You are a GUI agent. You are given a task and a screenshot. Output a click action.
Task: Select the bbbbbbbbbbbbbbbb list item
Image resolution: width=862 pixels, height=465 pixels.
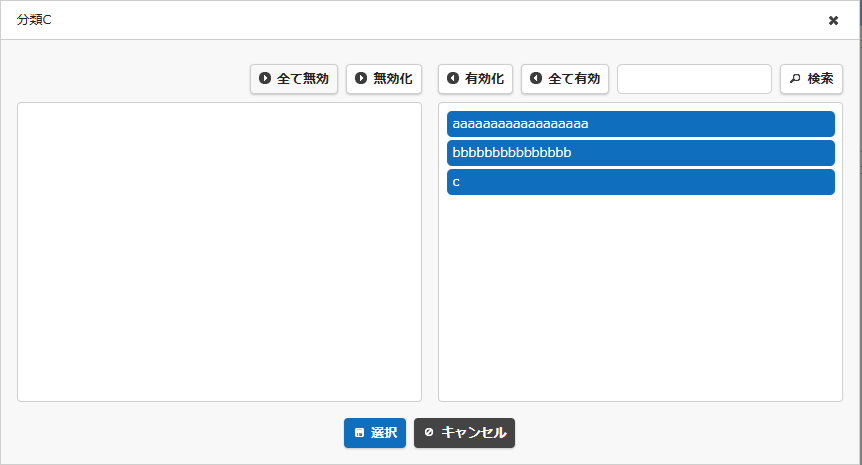click(641, 153)
